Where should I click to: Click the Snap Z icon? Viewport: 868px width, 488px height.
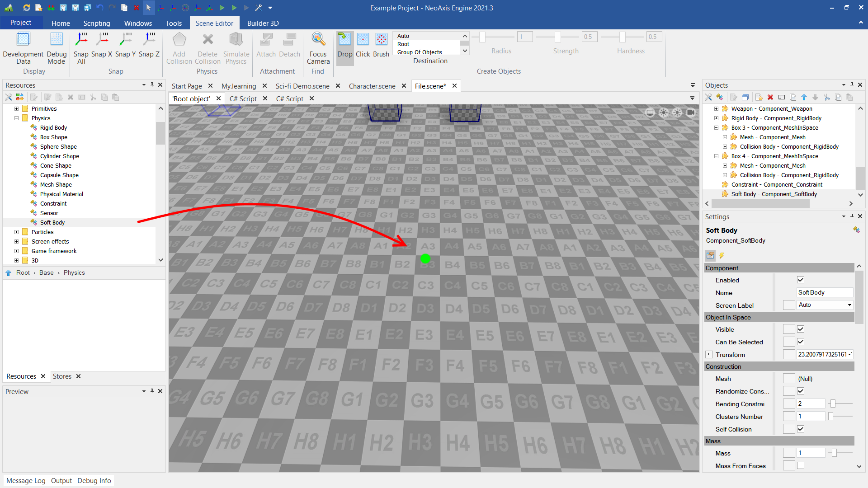click(149, 40)
